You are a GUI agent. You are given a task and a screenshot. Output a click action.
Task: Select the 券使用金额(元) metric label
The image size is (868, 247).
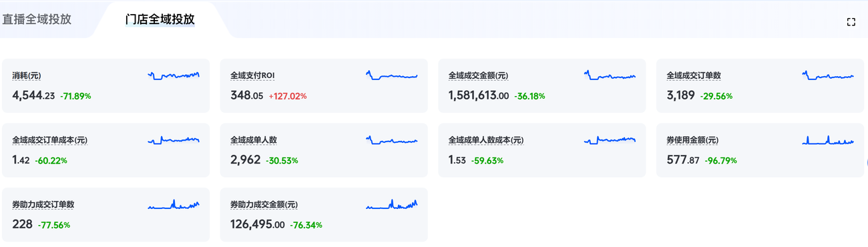(x=692, y=140)
